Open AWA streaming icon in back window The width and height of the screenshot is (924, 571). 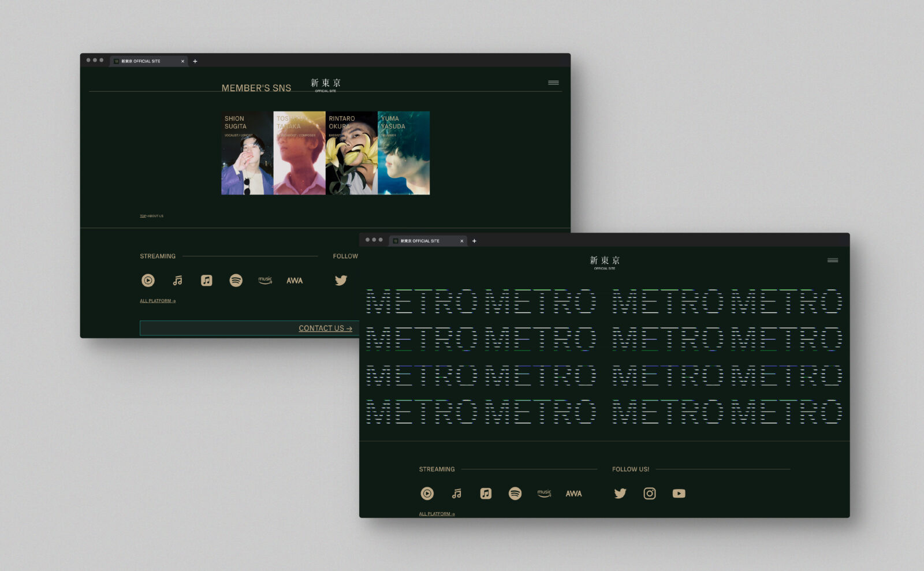point(295,281)
